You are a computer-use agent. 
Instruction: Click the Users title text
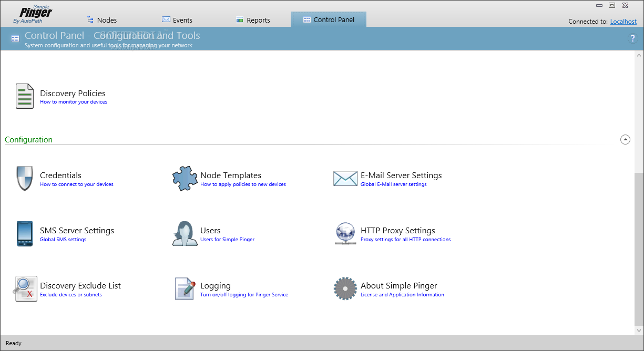pyautogui.click(x=210, y=230)
